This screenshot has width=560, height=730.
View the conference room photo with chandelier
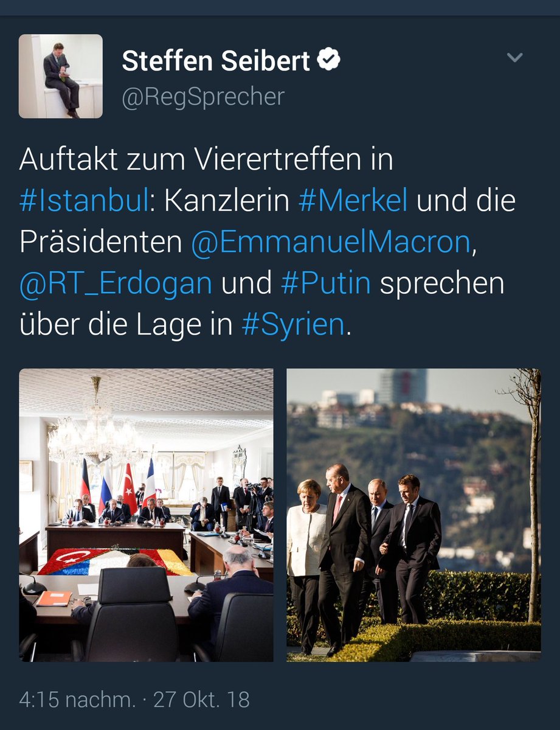click(146, 515)
